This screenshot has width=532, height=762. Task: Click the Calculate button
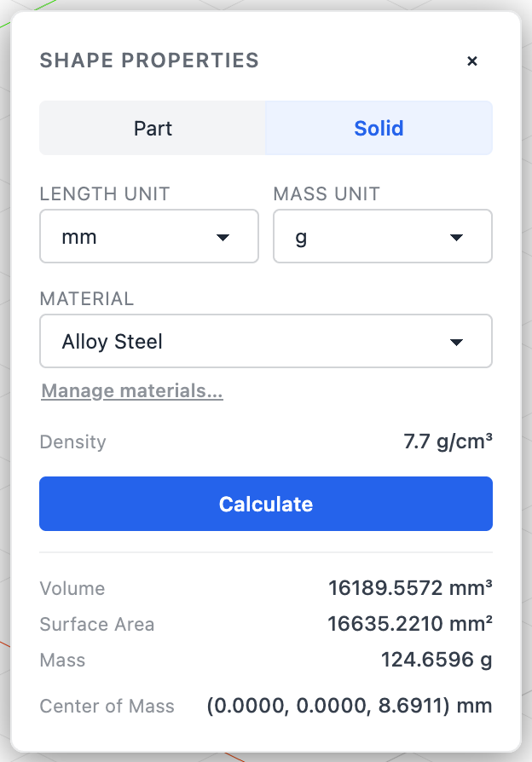(x=266, y=504)
